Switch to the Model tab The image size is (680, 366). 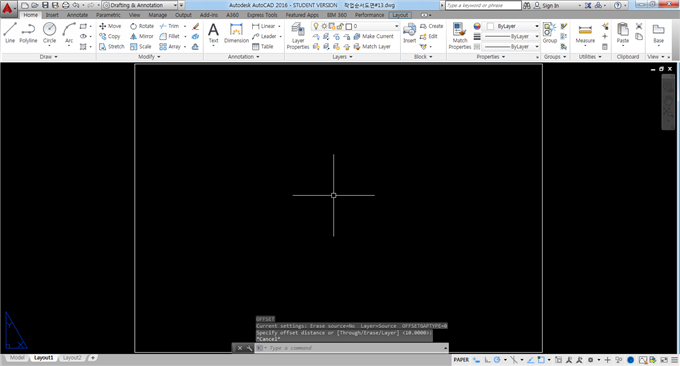pos(17,358)
